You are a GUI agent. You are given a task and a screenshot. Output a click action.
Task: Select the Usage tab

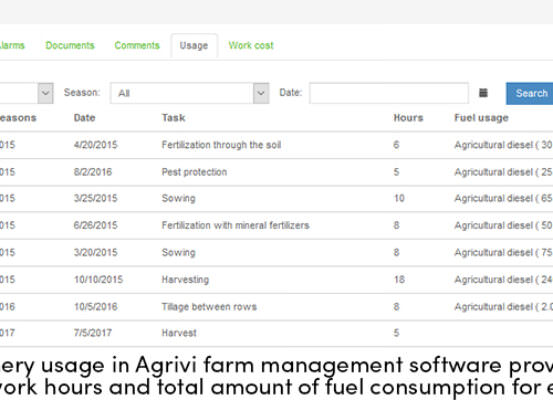(x=194, y=46)
